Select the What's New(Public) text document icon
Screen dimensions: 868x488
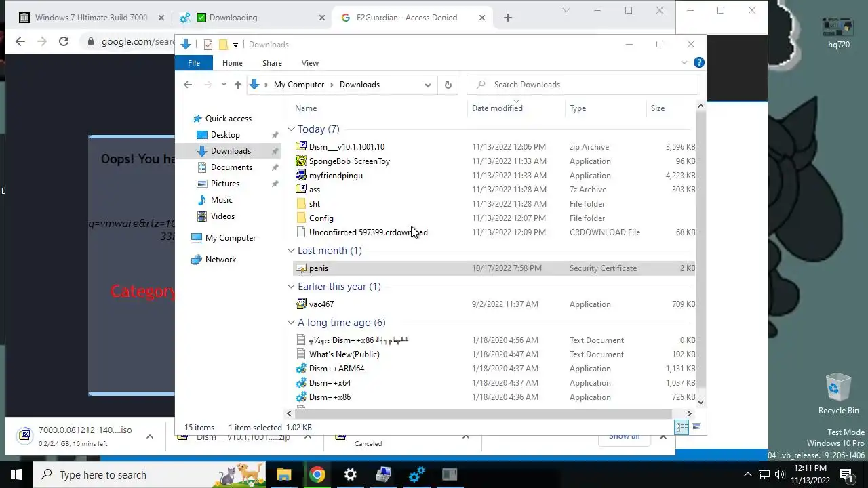pyautogui.click(x=302, y=354)
